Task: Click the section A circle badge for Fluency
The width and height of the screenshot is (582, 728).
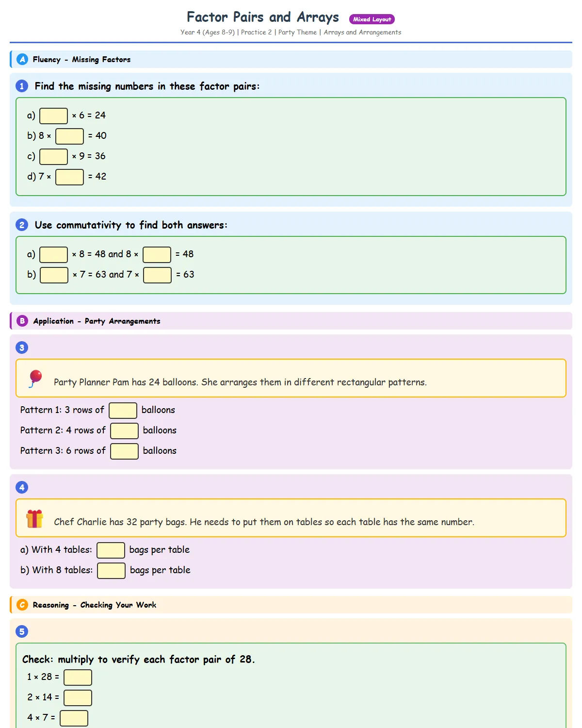Action: [x=22, y=59]
